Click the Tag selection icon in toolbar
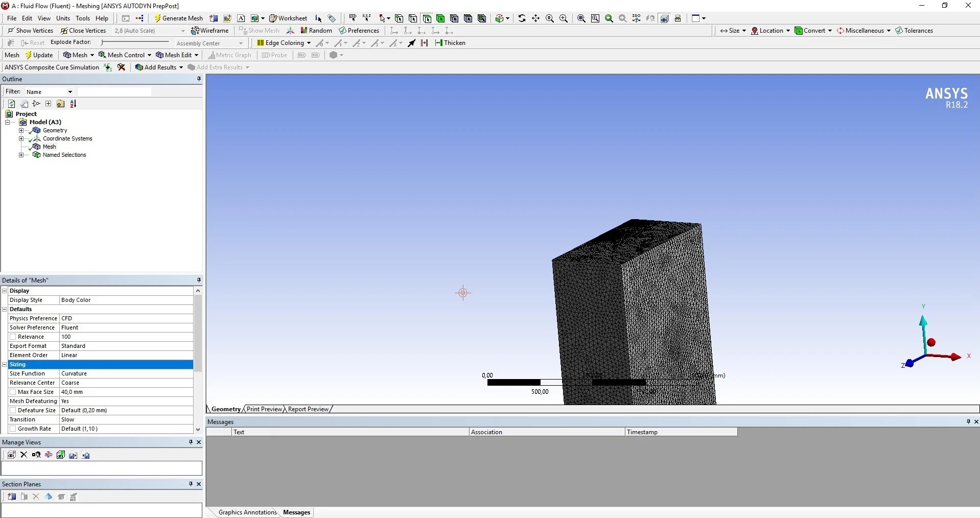The width and height of the screenshot is (980, 518). (332, 18)
